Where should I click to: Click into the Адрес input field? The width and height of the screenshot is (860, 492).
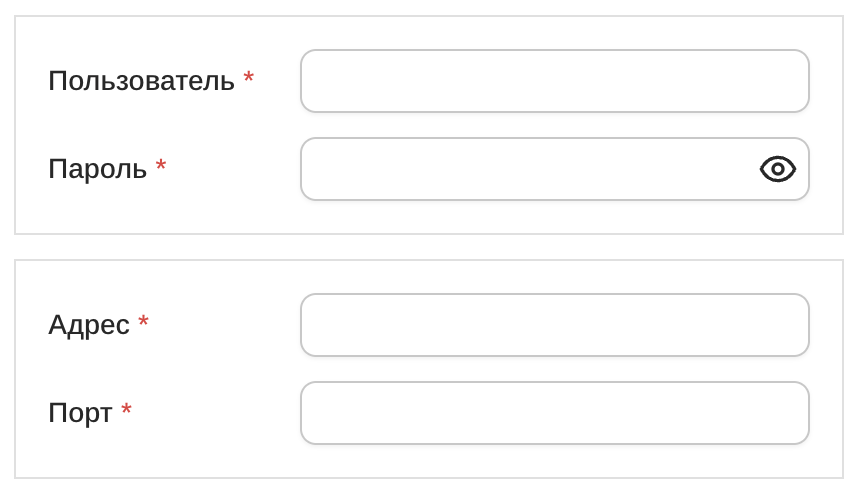coord(554,325)
